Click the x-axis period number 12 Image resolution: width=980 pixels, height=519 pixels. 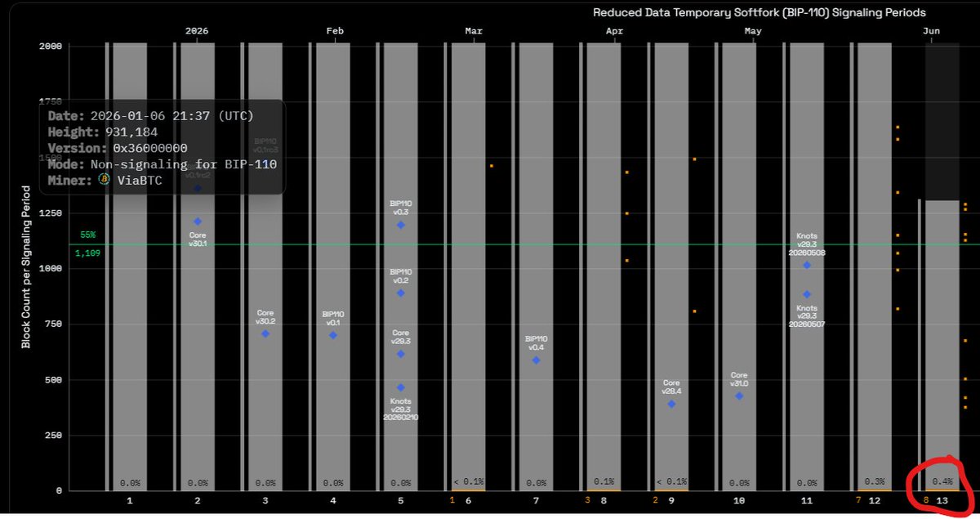pyautogui.click(x=875, y=500)
